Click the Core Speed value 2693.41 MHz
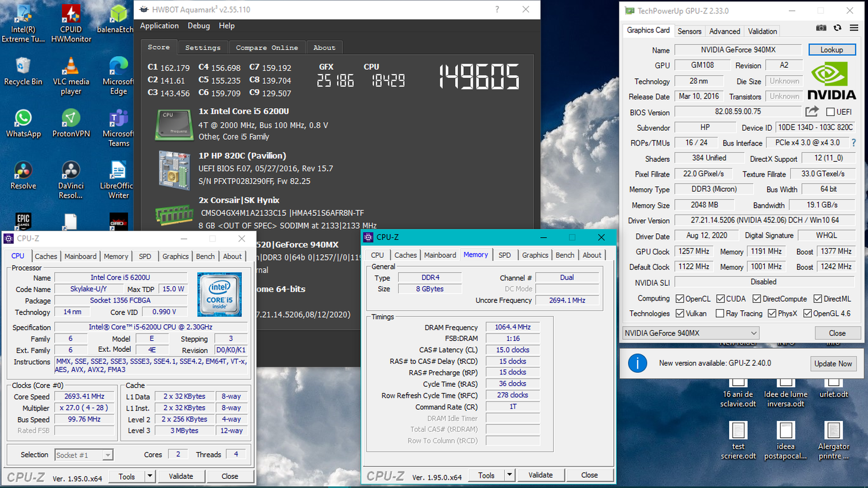868x488 pixels. tap(84, 396)
